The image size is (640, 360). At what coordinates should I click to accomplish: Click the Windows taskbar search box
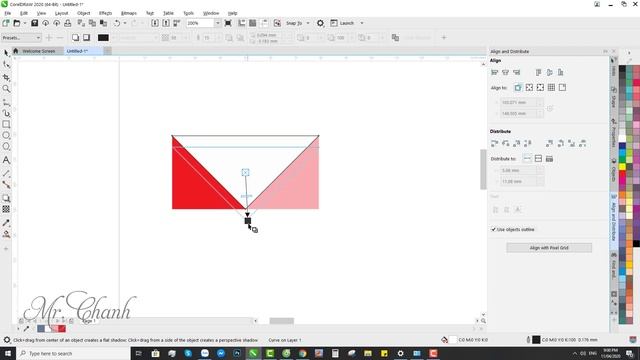pos(73,353)
